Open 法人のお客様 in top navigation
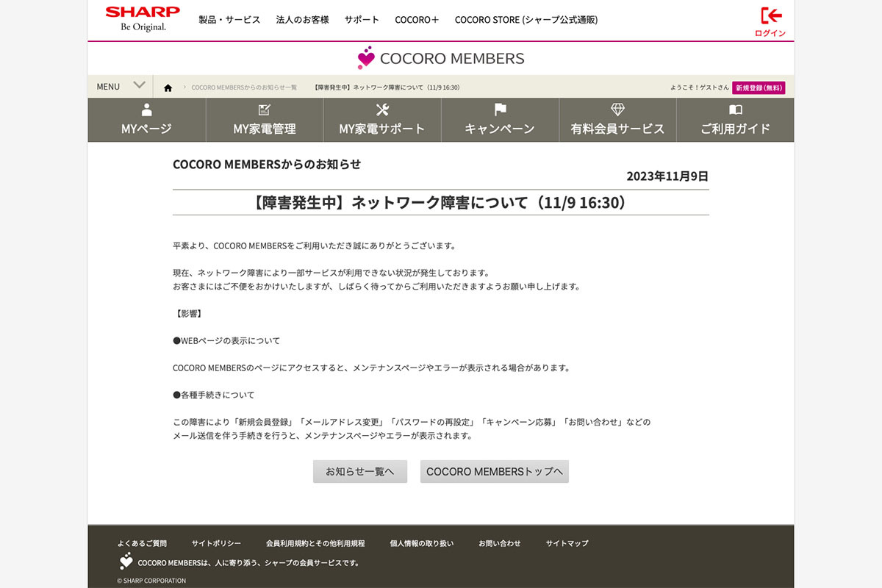The image size is (882, 588). tap(302, 20)
